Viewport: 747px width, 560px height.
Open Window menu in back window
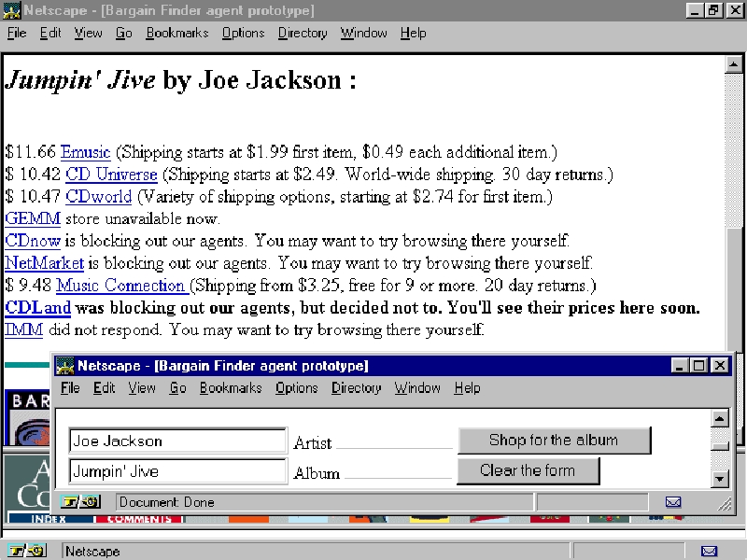(363, 33)
